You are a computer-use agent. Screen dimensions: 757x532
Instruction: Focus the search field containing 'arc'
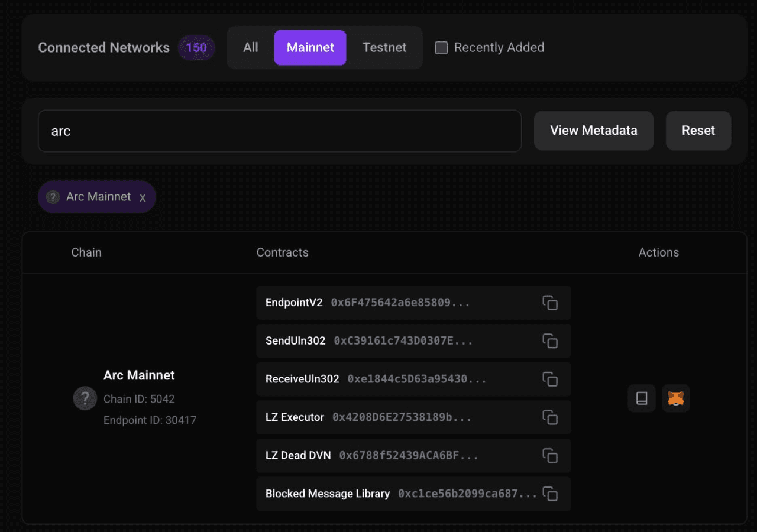(280, 131)
